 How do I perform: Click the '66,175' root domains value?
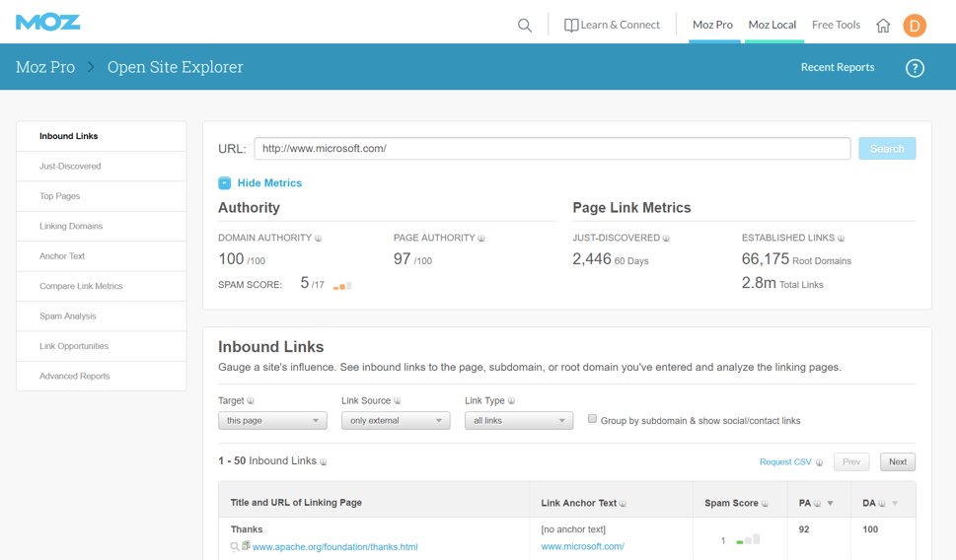pyautogui.click(x=766, y=259)
